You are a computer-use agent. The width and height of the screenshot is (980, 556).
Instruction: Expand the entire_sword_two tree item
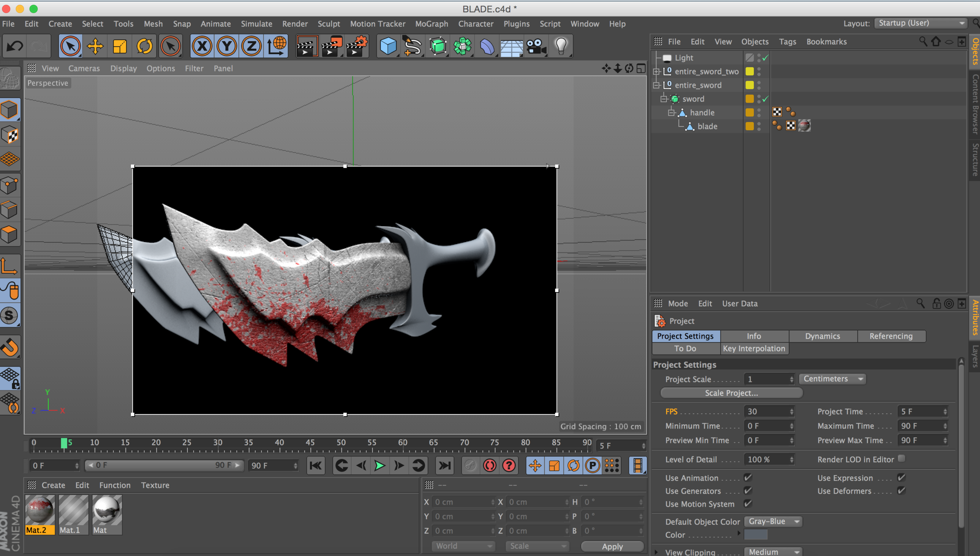(x=656, y=72)
